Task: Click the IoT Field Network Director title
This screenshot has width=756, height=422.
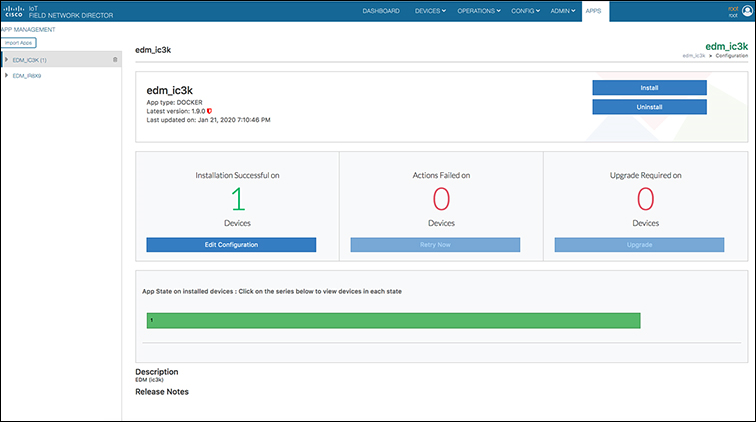Action: (x=71, y=12)
